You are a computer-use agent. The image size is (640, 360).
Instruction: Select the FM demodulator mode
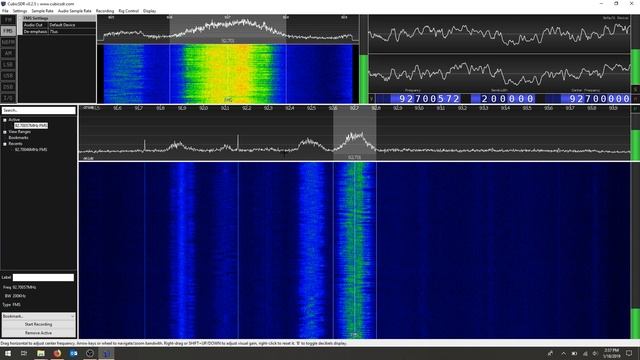tap(8, 20)
